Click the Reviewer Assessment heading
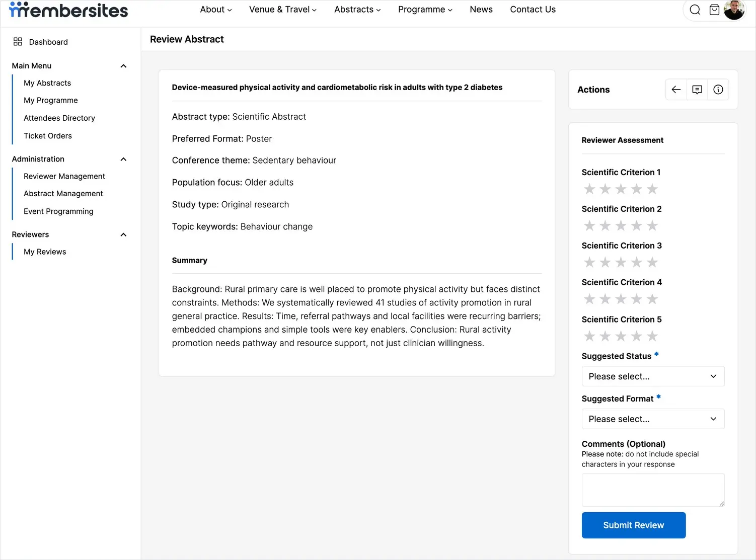756x560 pixels. coord(623,140)
